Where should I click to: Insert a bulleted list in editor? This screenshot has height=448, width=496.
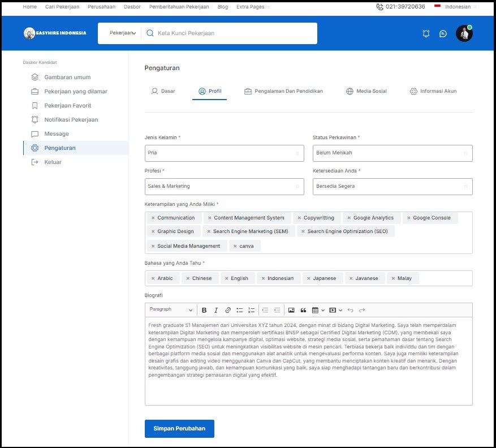click(x=239, y=310)
